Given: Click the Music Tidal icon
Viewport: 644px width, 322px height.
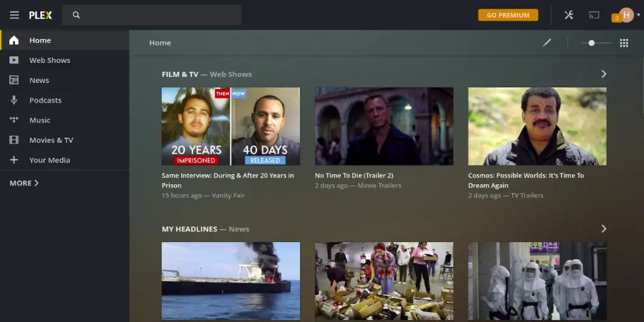Looking at the screenshot, I should pyautogui.click(x=14, y=120).
